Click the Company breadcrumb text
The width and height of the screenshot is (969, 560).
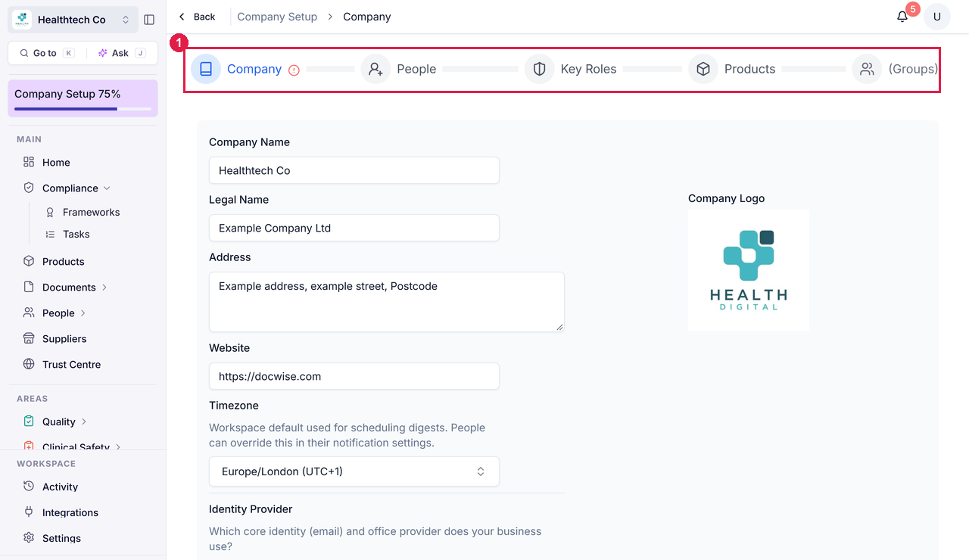click(367, 17)
